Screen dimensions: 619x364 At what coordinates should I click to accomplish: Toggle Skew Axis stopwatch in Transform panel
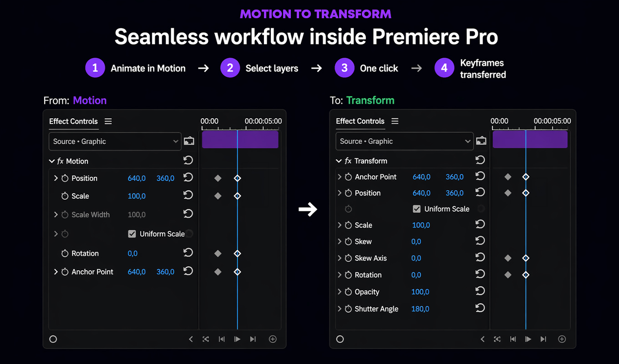[x=348, y=258]
